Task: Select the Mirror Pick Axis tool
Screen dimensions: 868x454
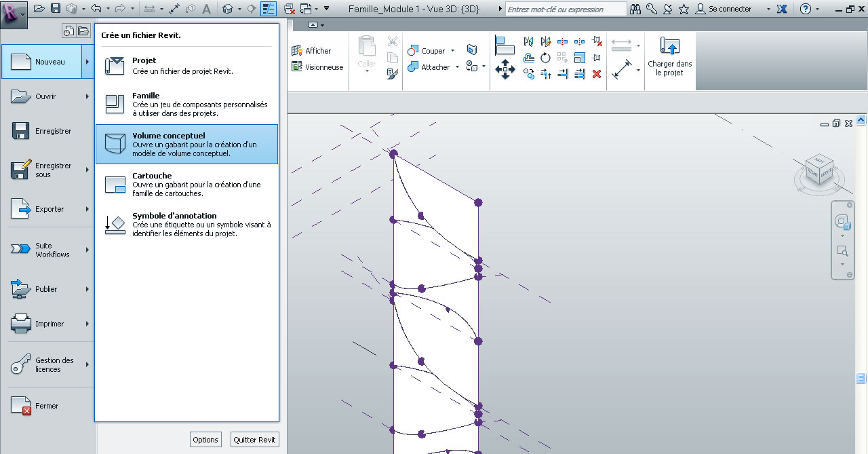Action: pos(528,41)
